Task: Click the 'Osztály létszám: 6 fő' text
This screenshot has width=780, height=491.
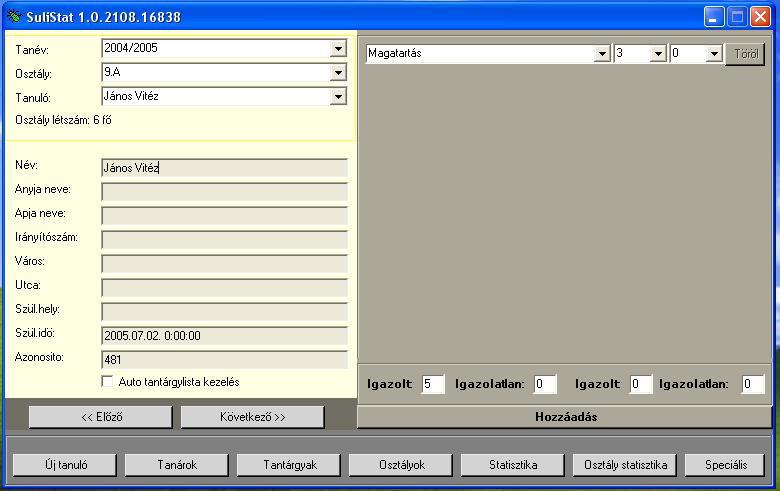Action: 63,120
